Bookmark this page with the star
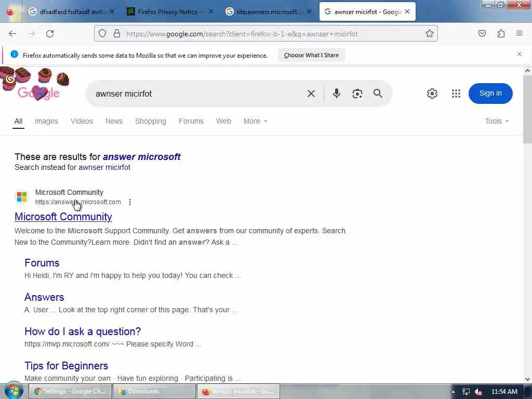The height and width of the screenshot is (399, 532). tap(430, 34)
